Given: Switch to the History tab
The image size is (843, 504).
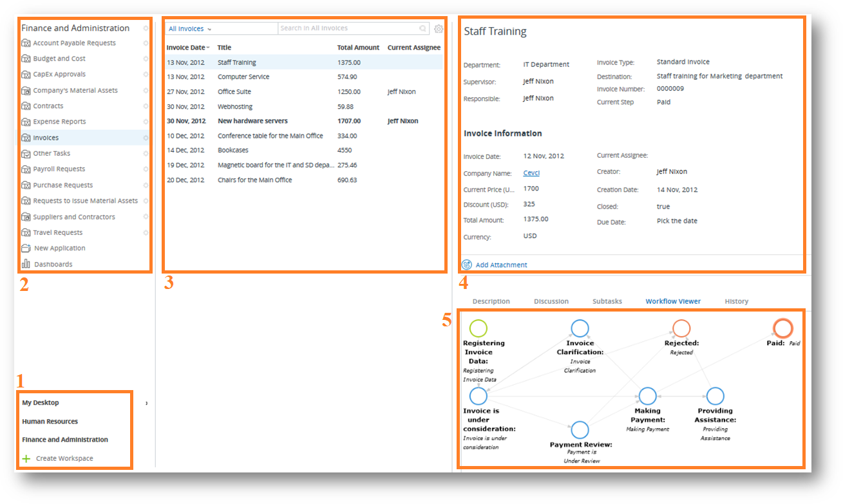Looking at the screenshot, I should pyautogui.click(x=736, y=301).
